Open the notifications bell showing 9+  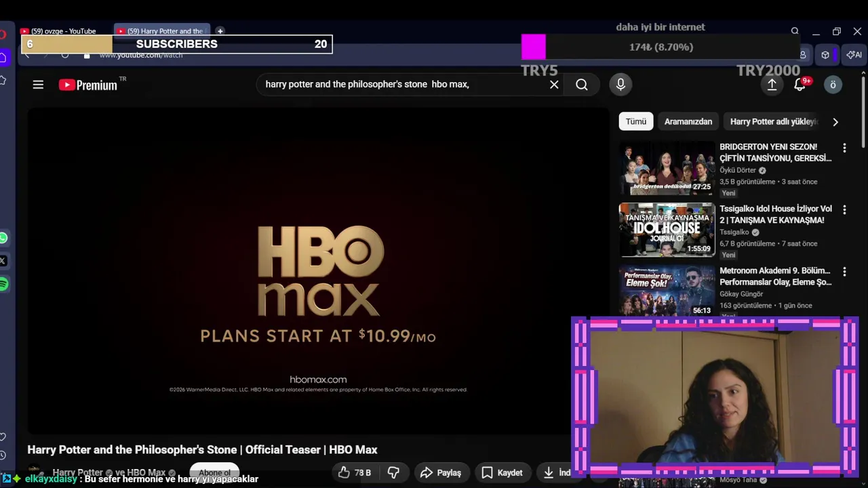click(802, 83)
